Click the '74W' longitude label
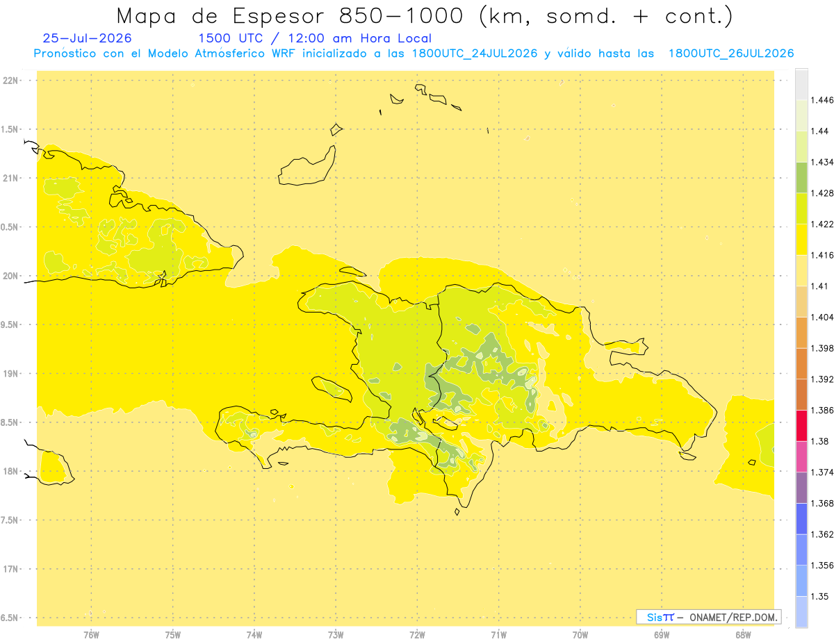Image resolution: width=834 pixels, height=644 pixels. click(254, 634)
